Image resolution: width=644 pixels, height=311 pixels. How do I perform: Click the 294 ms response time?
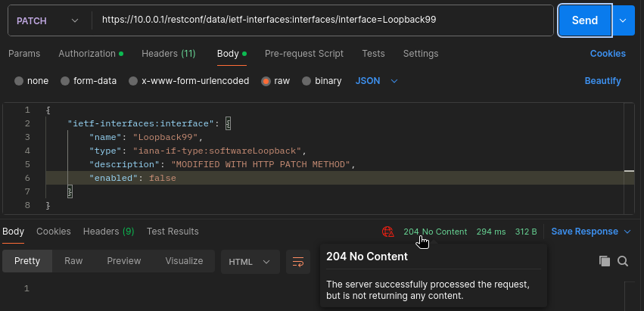(x=491, y=232)
